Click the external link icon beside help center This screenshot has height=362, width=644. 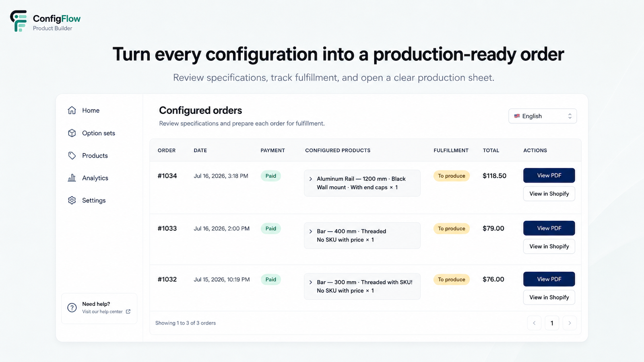pos(128,312)
